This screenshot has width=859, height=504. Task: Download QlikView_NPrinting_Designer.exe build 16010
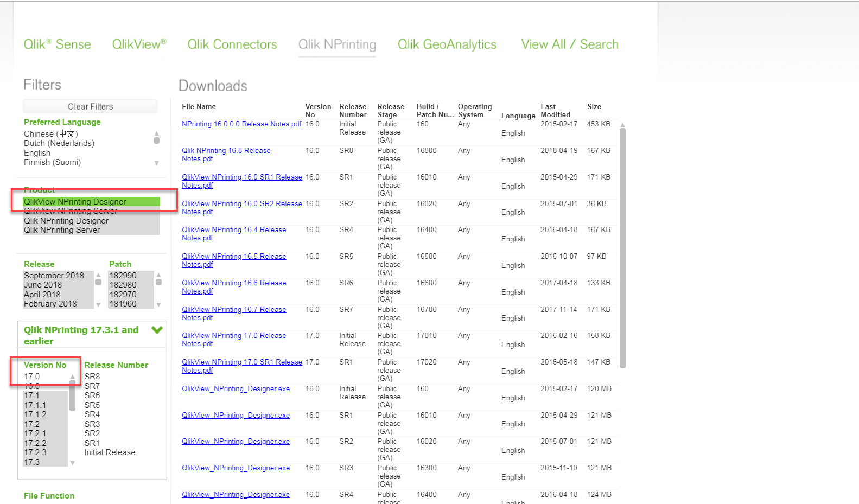point(236,416)
